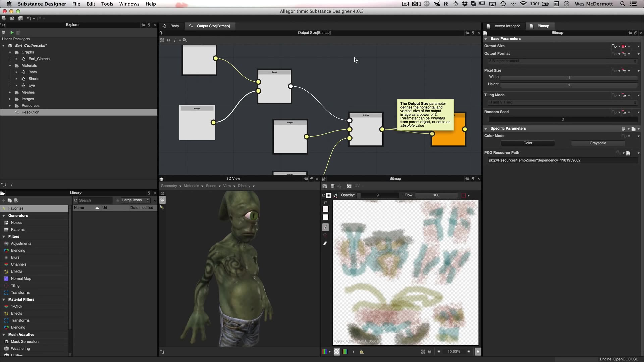Image resolution: width=644 pixels, height=362 pixels.
Task: Toggle transparency checkerboard display
Action: coord(337,352)
